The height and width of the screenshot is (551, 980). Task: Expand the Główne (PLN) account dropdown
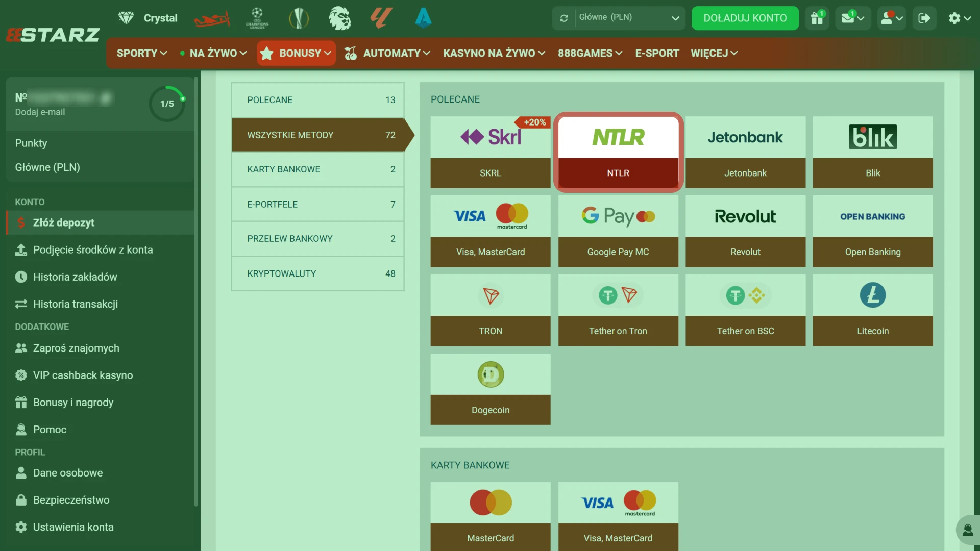628,18
